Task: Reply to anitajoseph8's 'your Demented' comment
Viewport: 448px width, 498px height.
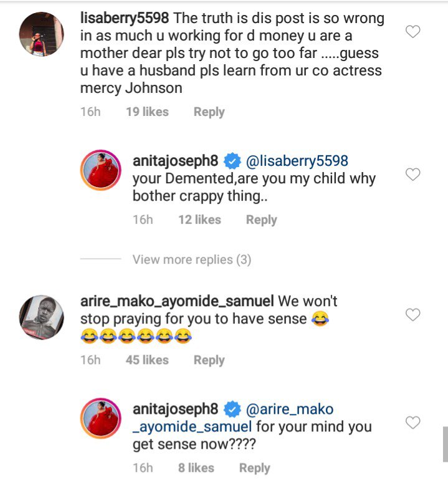Action: (261, 220)
